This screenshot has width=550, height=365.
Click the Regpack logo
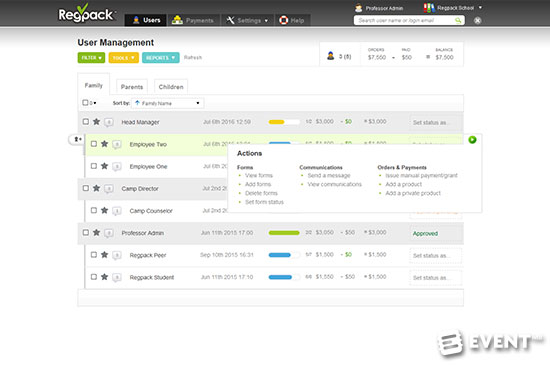(x=86, y=13)
